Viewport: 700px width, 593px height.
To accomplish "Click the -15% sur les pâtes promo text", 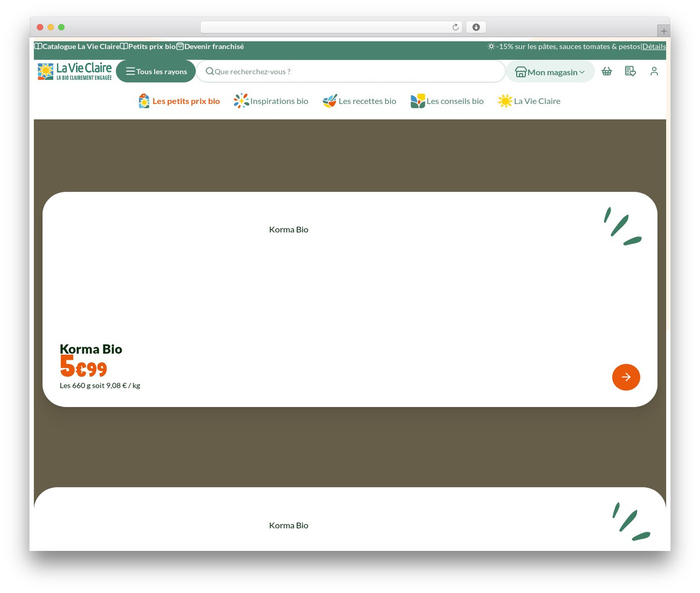I will pos(568,46).
